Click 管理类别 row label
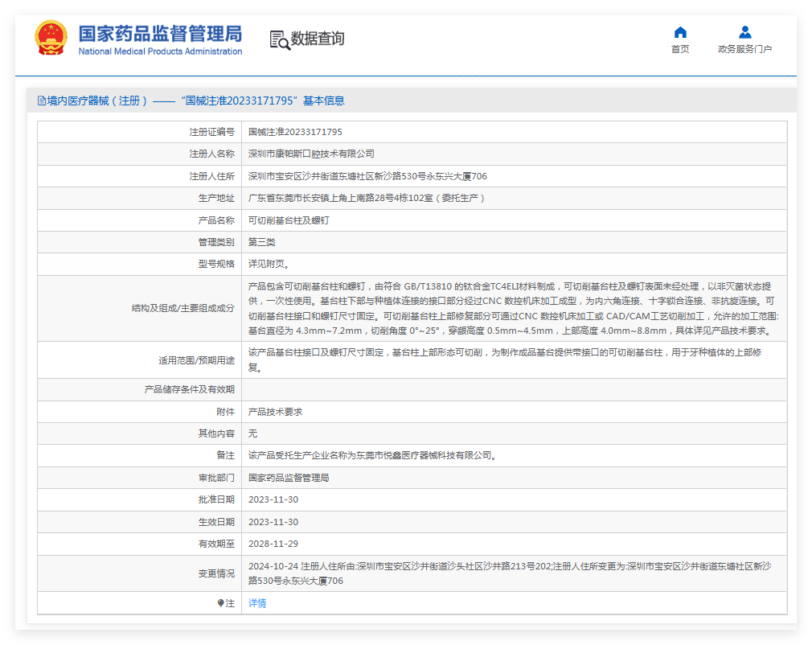This screenshot has height=645, width=812. click(216, 242)
